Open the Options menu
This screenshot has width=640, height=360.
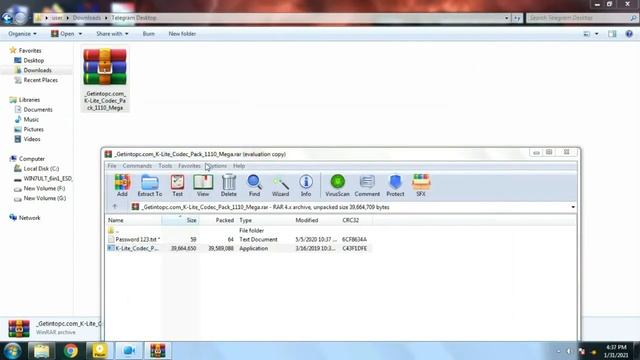(216, 166)
